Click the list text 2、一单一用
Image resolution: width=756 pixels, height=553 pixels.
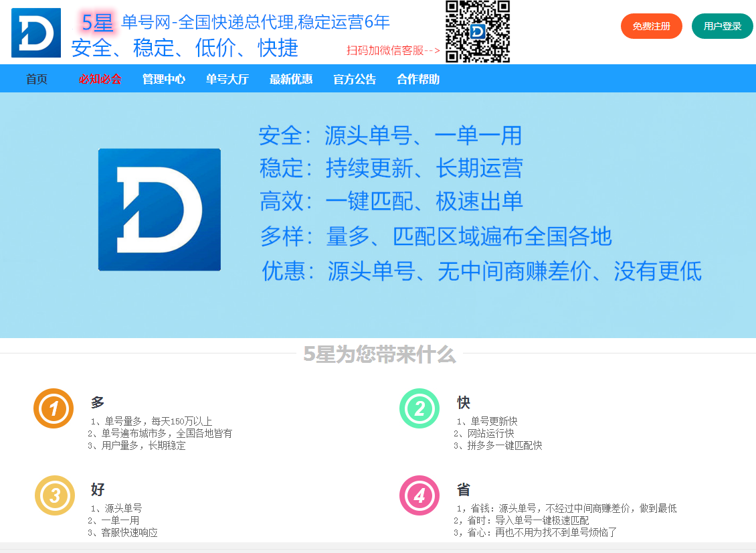114,520
